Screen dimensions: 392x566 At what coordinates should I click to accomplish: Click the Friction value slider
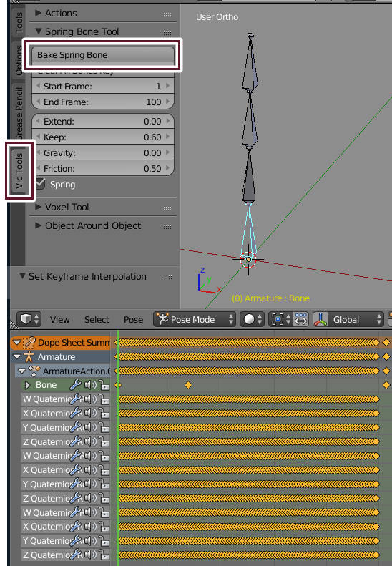(x=103, y=169)
